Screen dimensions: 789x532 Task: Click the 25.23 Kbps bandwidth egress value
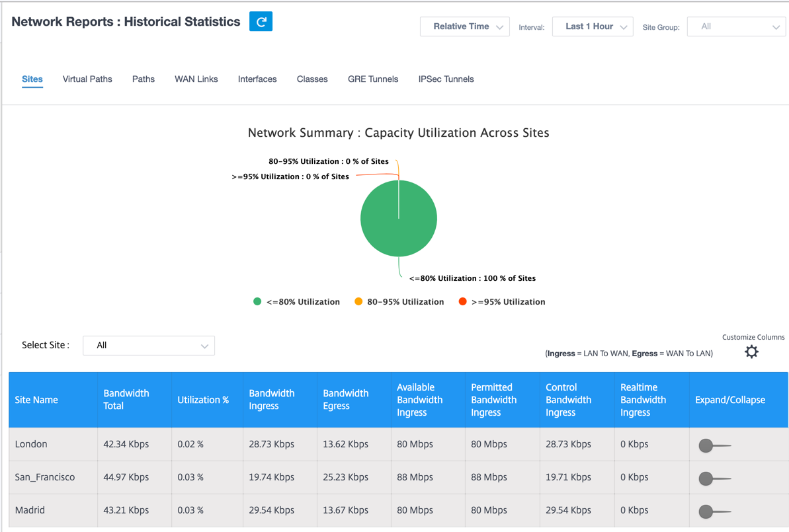pos(346,477)
